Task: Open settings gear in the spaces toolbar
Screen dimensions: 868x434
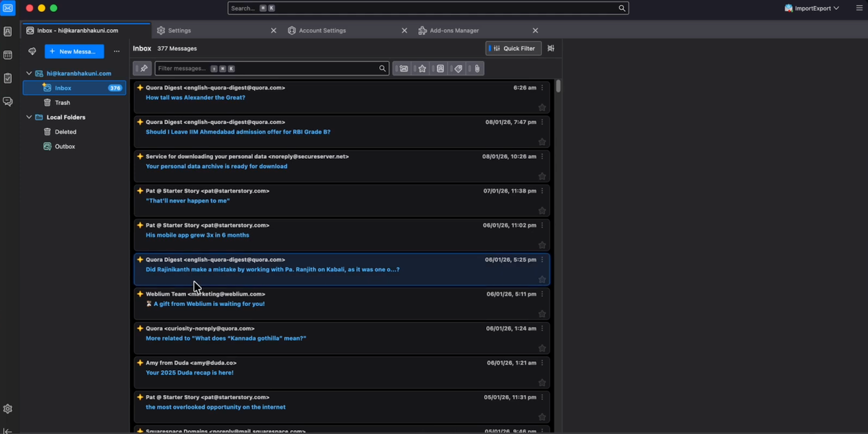Action: [7, 409]
